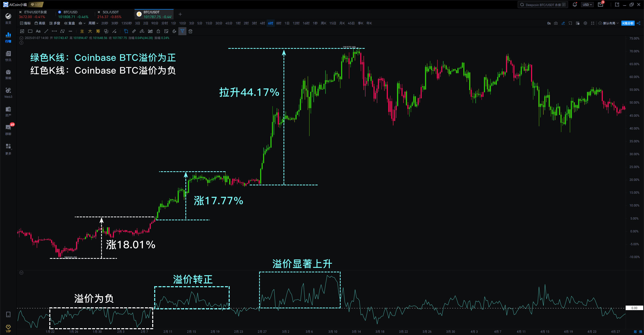The image size is (644, 335).
Task: Open the USD currency dropdown
Action: [587, 5]
